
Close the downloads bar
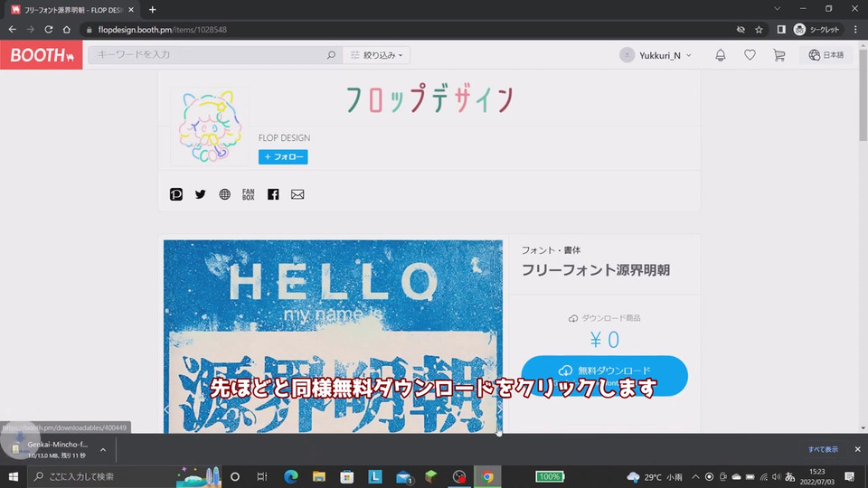click(857, 449)
